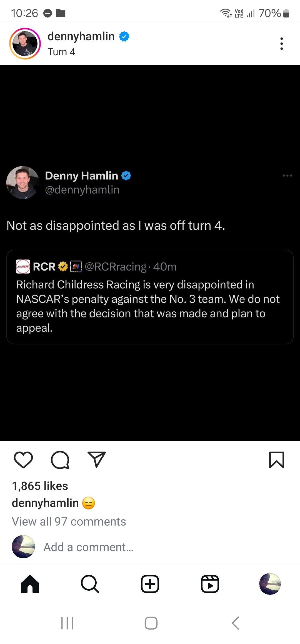This screenshot has width=300, height=644.
Task: Open the Reels tab icon
Action: tap(210, 584)
